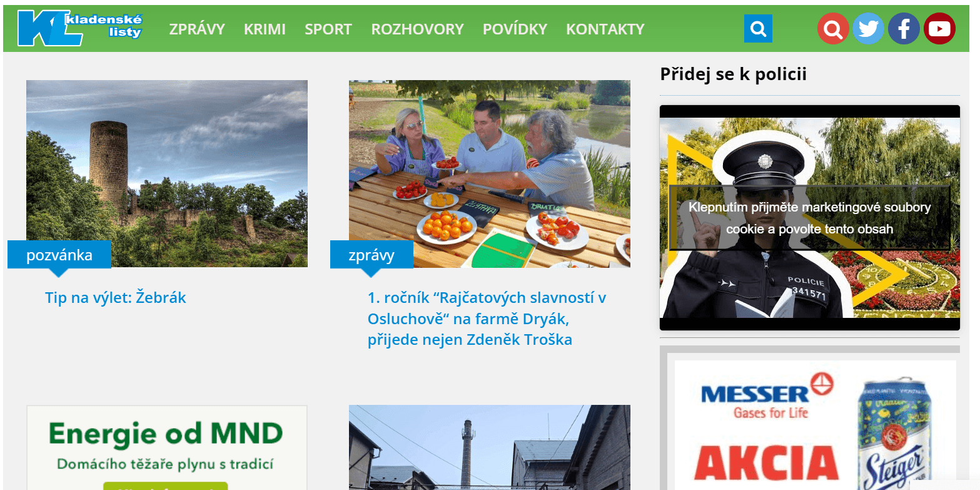Open article Tip na výlet: Žebrák
The width and height of the screenshot is (980, 490).
coord(116,297)
